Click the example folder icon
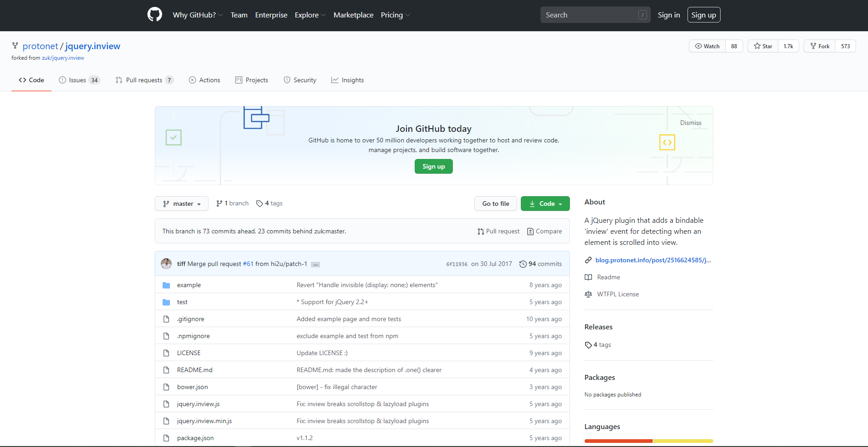 [x=166, y=285]
